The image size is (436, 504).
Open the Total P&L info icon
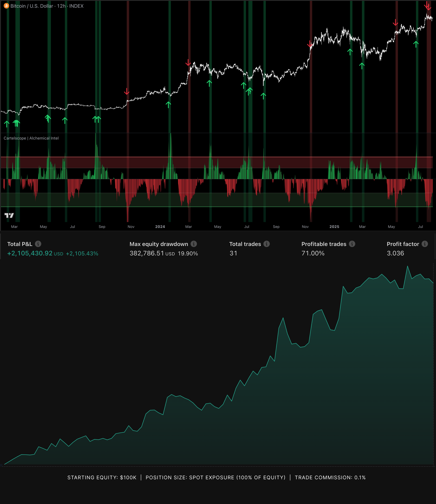click(x=38, y=244)
